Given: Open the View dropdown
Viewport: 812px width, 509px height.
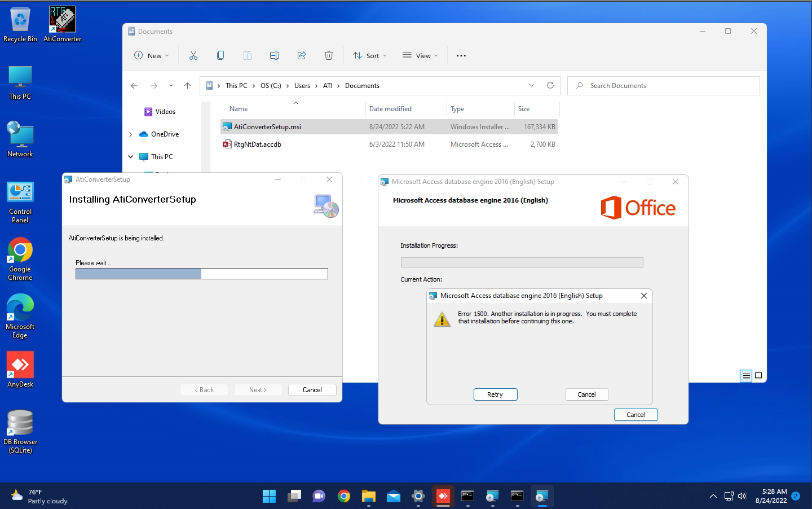Looking at the screenshot, I should (x=420, y=55).
